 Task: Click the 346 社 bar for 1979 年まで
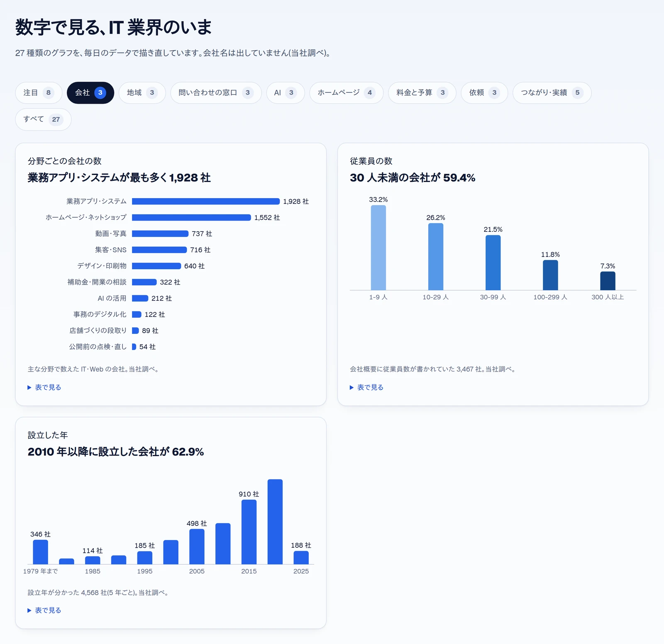pyautogui.click(x=40, y=552)
